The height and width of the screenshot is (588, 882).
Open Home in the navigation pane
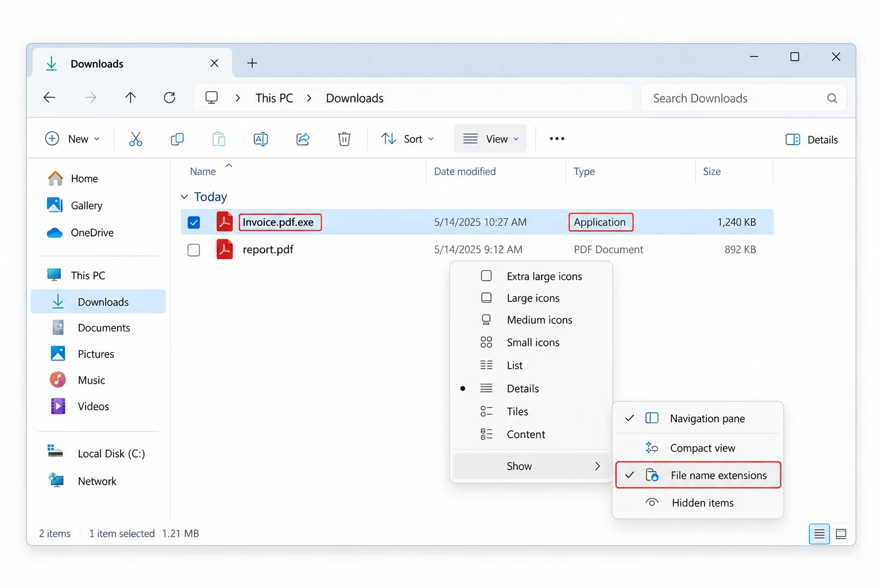pos(84,179)
